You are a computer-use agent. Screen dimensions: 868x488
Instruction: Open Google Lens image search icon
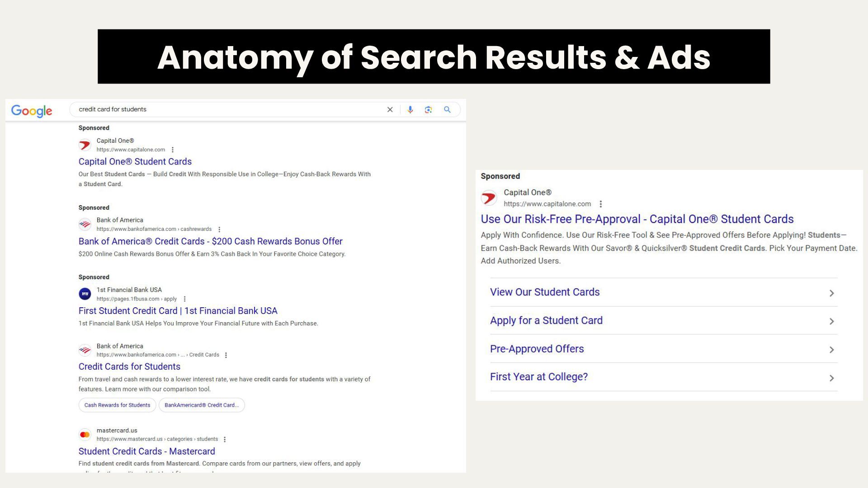428,110
